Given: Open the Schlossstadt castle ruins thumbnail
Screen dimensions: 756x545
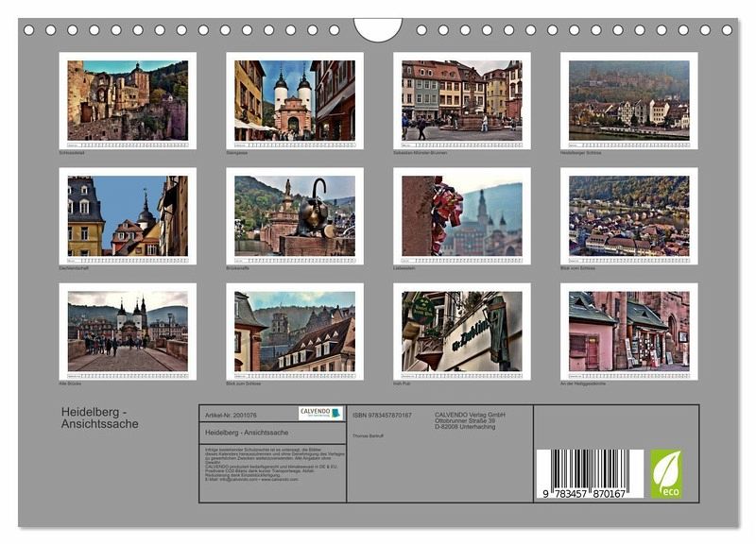Looking at the screenshot, I should (128, 100).
